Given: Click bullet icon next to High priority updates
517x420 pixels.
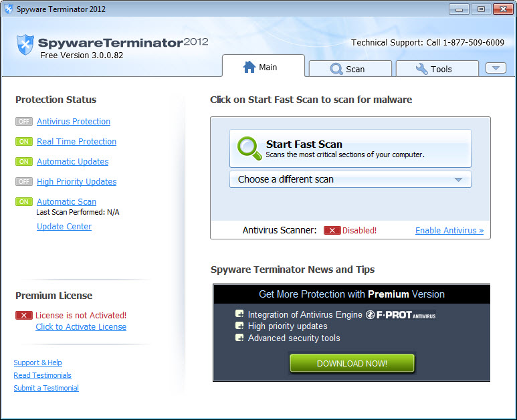Looking at the screenshot, I should pos(239,326).
